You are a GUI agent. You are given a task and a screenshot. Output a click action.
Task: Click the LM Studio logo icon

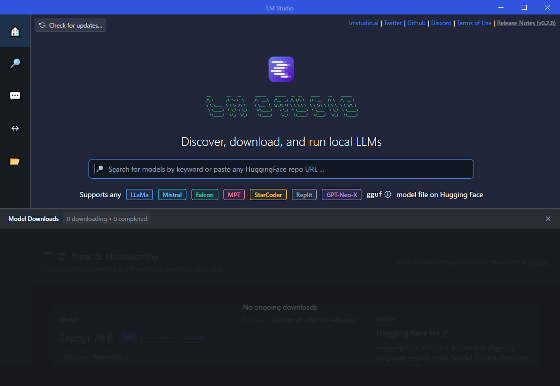(x=281, y=69)
